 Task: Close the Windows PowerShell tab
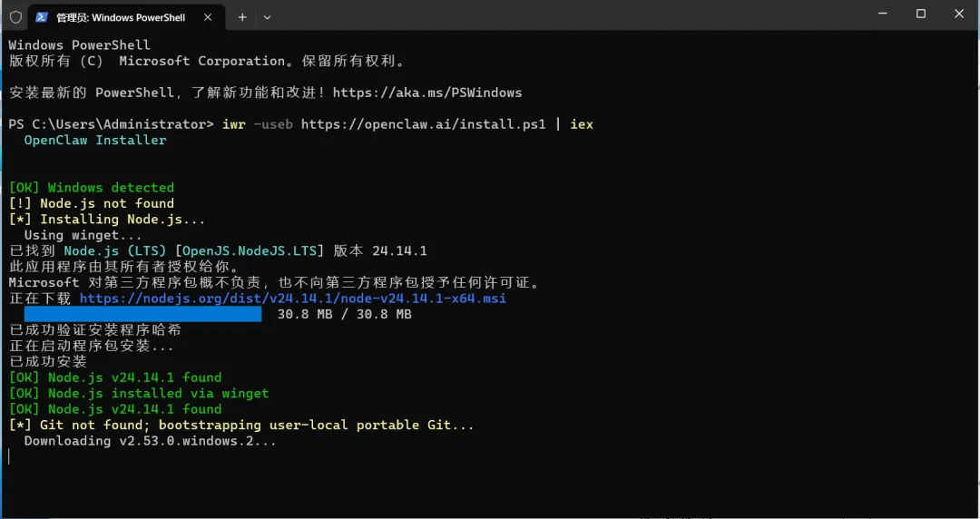[x=208, y=17]
